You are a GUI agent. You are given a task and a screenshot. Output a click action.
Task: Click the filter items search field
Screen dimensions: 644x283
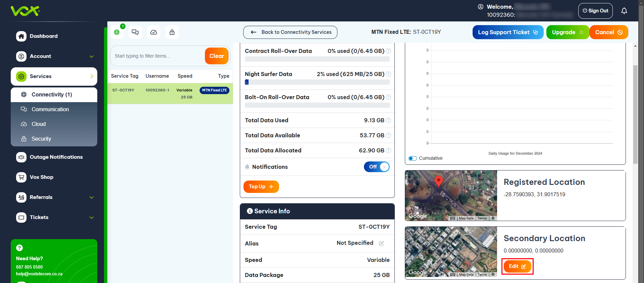(158, 56)
